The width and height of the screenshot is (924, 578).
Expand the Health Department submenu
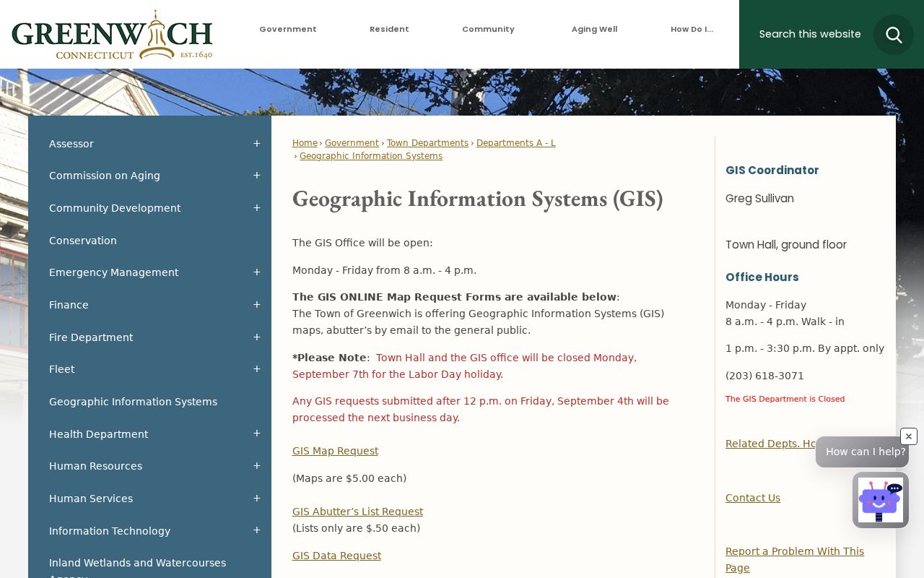pyautogui.click(x=256, y=433)
